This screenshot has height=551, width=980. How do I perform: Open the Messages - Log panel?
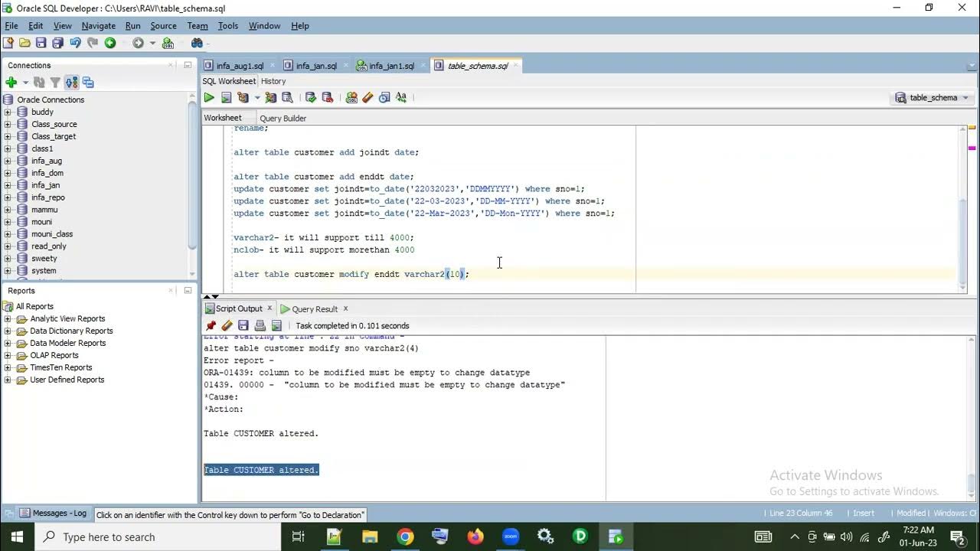pos(54,514)
